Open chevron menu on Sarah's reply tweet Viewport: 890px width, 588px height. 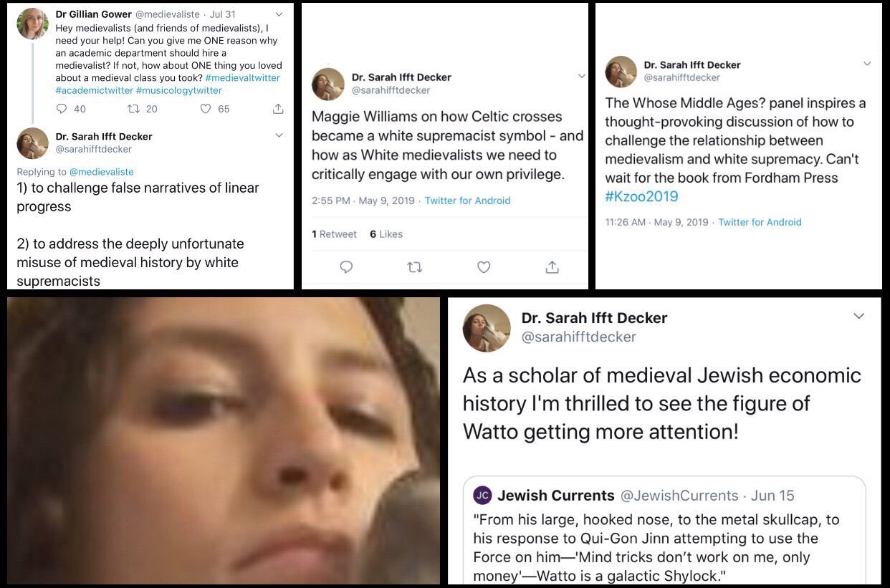point(279,135)
